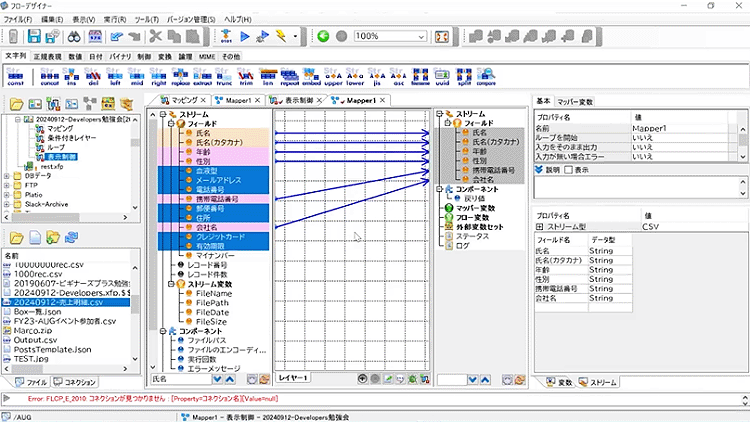Expand the Slack-Archive folder

pos(7,204)
